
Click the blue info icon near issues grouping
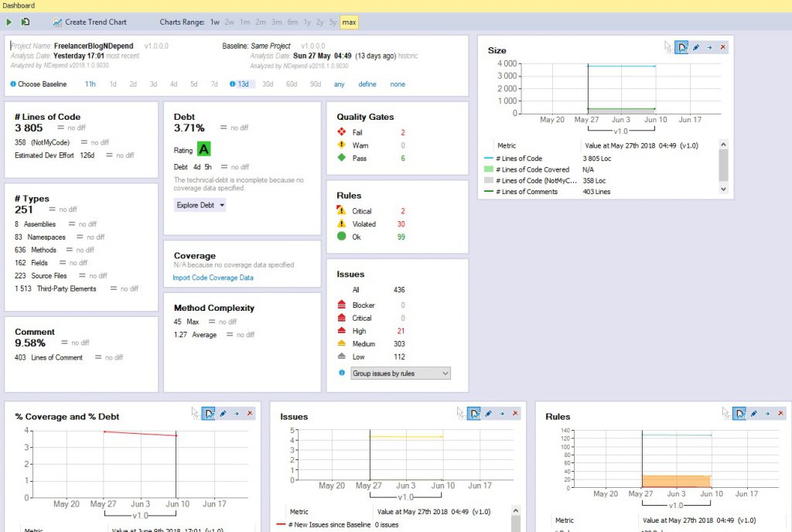(340, 373)
